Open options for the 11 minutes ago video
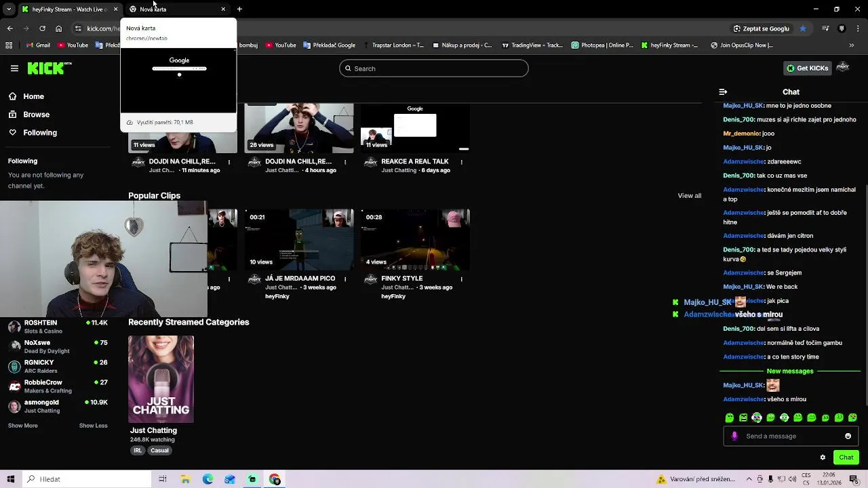Viewport: 868px width, 488px height. pos(229,162)
